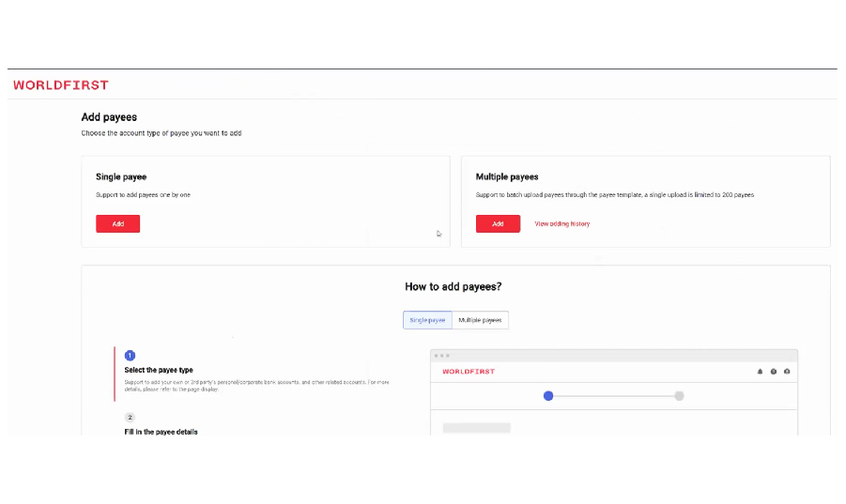Switch to the Multiple payees guide tab
This screenshot has height=504, width=846.
tap(480, 320)
